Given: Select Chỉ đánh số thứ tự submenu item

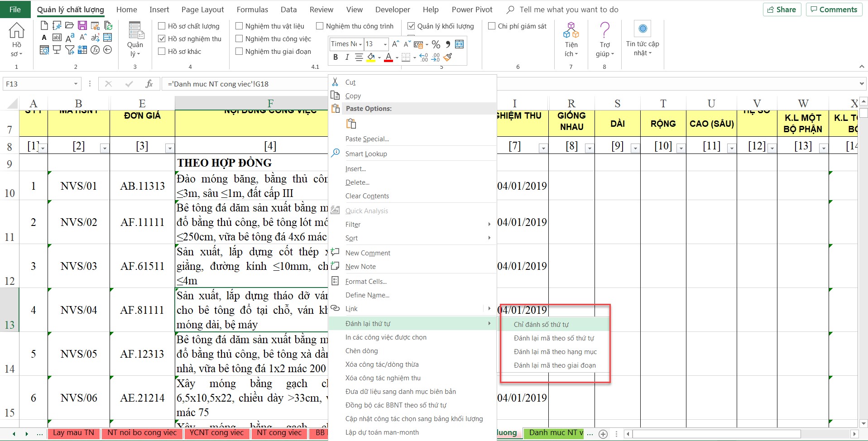Looking at the screenshot, I should coord(541,325).
